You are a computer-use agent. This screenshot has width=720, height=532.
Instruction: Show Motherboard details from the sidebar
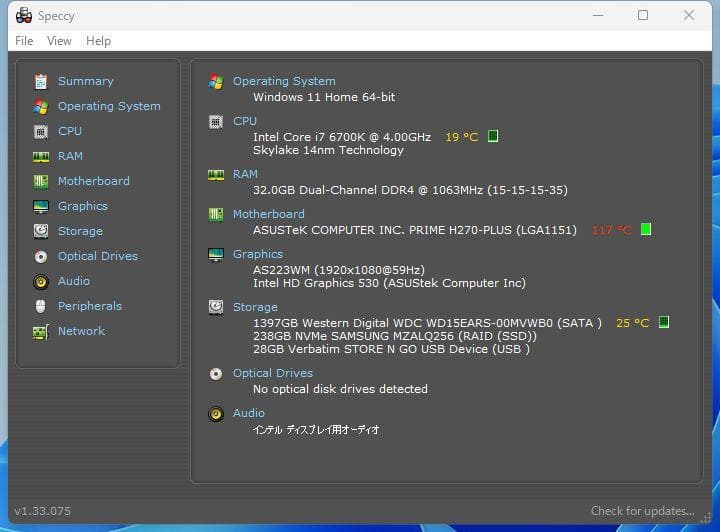94,181
